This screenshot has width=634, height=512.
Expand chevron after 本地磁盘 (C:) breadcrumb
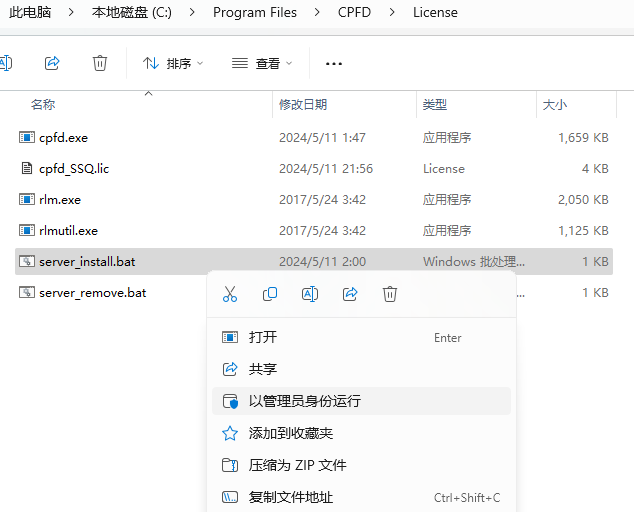pos(192,13)
